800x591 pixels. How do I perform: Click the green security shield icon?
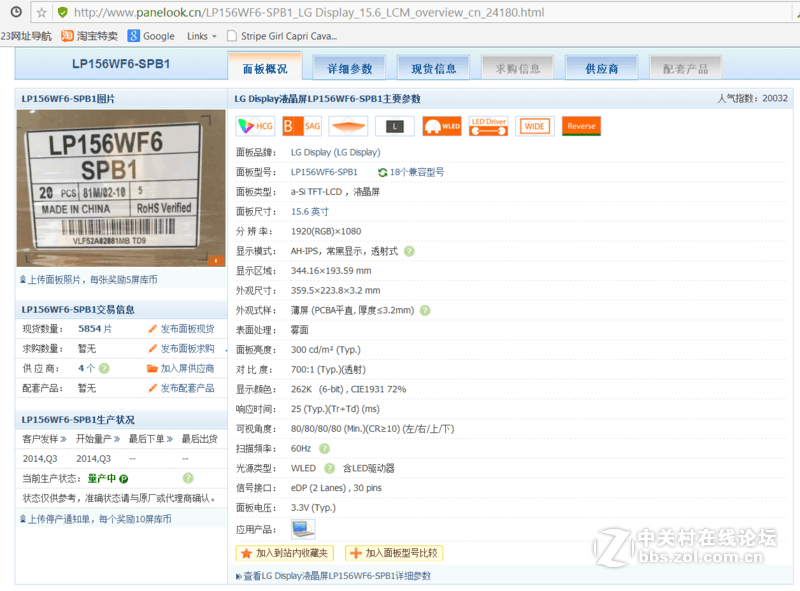[x=63, y=12]
